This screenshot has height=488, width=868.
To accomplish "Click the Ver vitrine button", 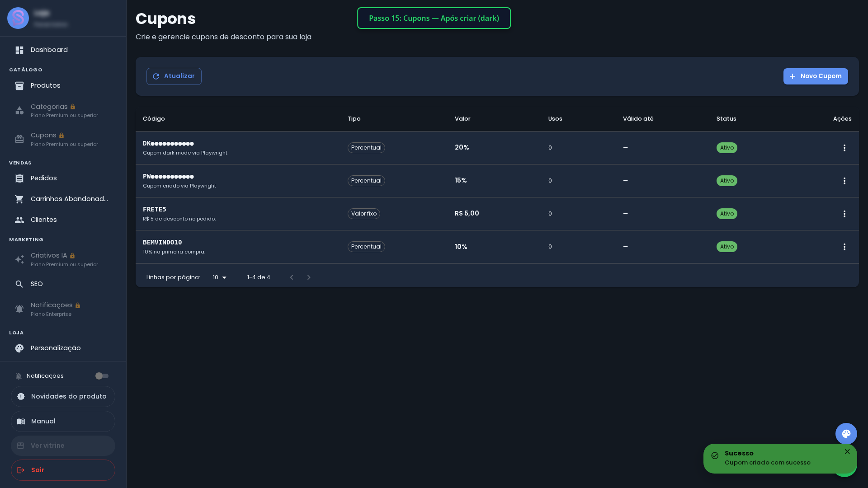I will click(63, 446).
